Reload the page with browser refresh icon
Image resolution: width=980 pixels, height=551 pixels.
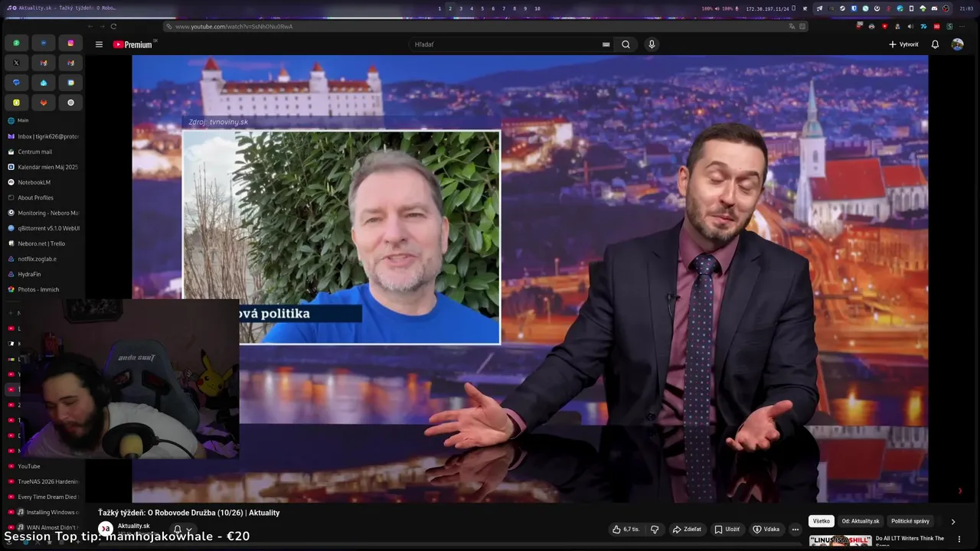[x=113, y=26]
